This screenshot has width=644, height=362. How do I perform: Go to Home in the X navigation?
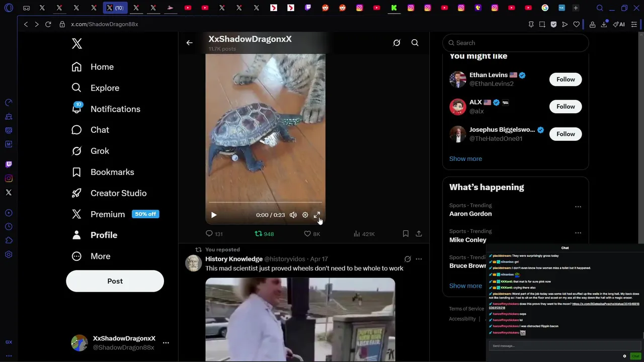coord(93,67)
